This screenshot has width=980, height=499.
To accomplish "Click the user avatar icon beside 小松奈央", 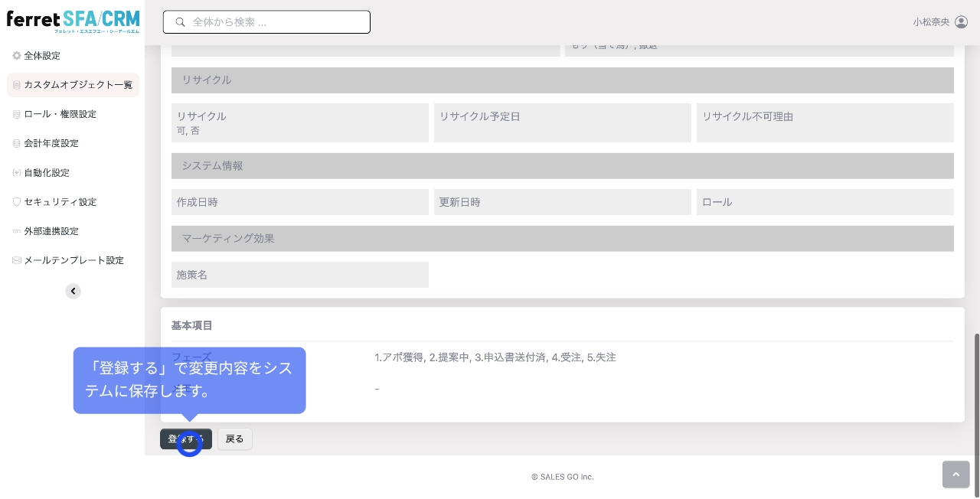I will click(x=962, y=22).
